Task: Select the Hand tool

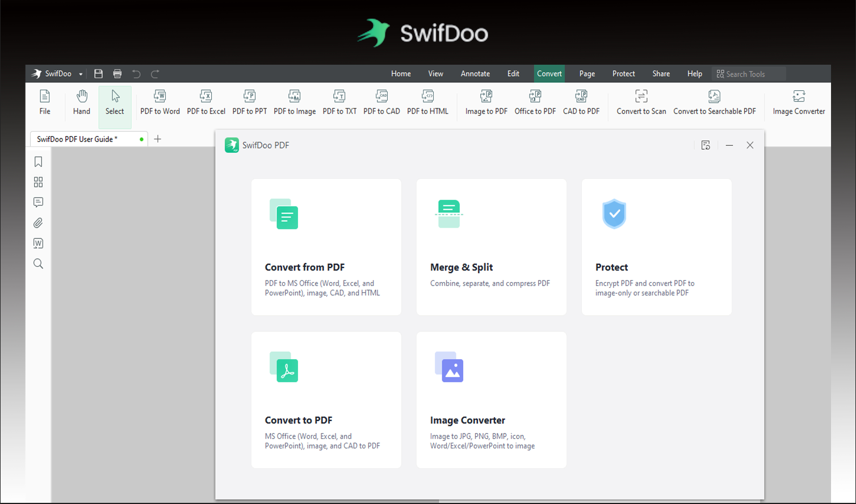Action: pyautogui.click(x=82, y=102)
